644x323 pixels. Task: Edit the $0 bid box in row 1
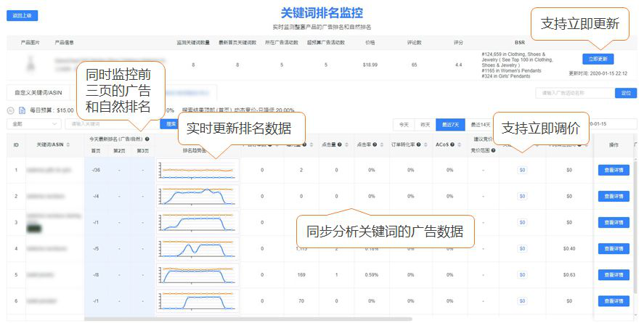pyautogui.click(x=522, y=170)
